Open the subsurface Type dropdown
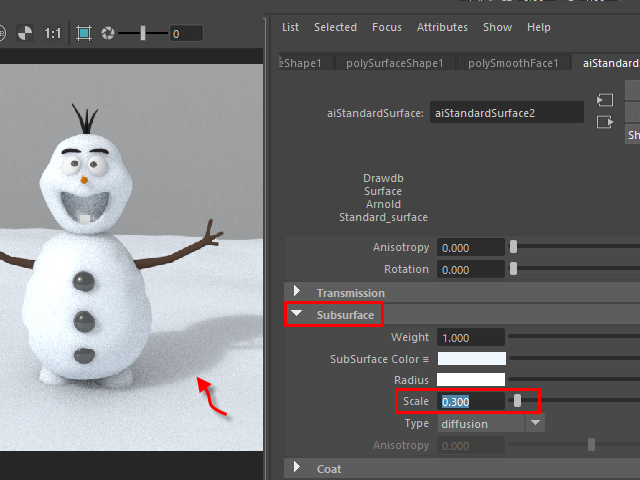 click(536, 423)
